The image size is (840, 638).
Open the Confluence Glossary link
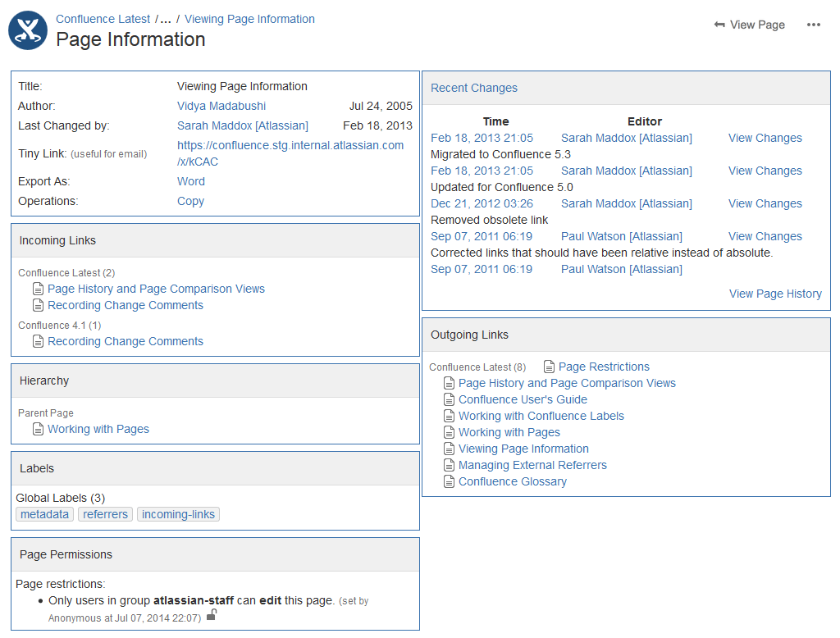tap(512, 481)
